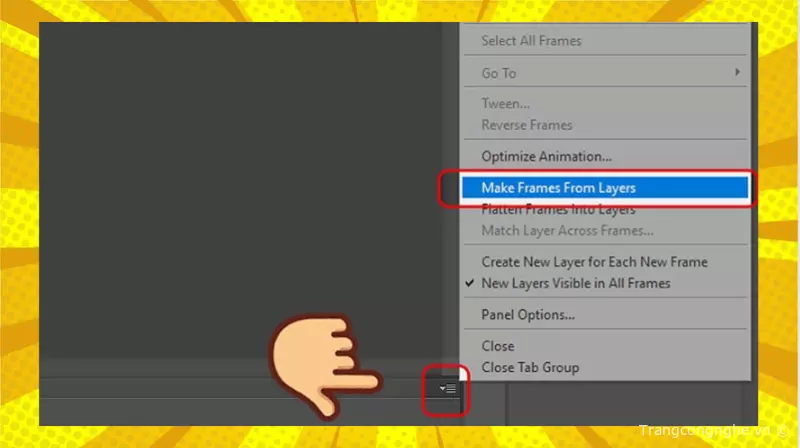Expand the Go To submenu arrow

[737, 73]
